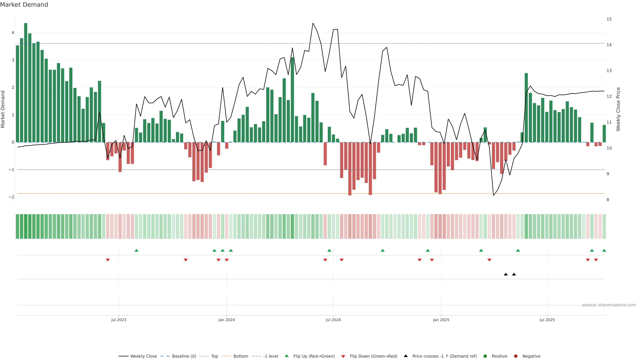
Task: Click the red Flip Down triangle legend icon
Action: [x=343, y=356]
